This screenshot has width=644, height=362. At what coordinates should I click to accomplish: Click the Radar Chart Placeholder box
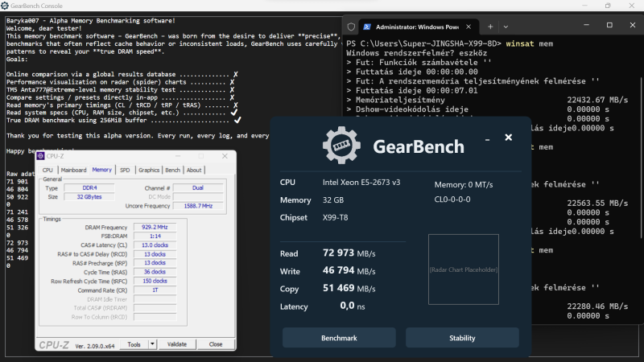pyautogui.click(x=464, y=269)
